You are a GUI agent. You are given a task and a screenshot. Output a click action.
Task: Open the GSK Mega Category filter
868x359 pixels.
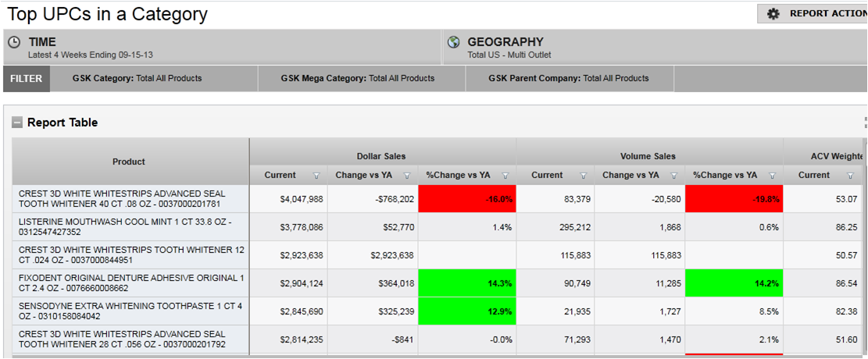(x=358, y=78)
